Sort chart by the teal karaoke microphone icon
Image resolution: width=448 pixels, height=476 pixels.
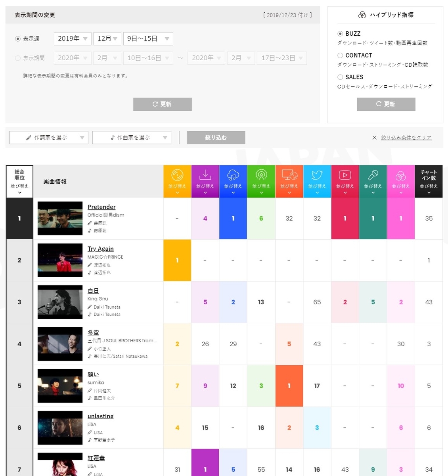(x=373, y=181)
